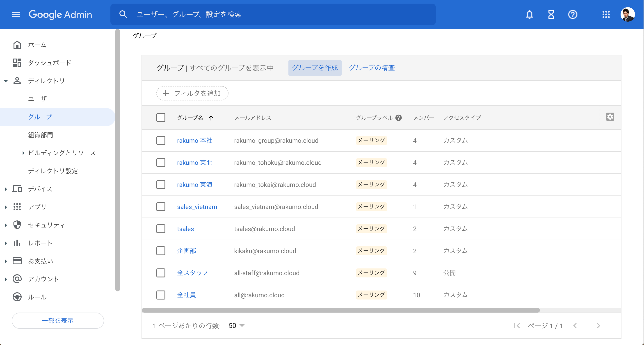Select ダッシュボード label in the sidebar
This screenshot has width=644, height=345.
[x=50, y=63]
